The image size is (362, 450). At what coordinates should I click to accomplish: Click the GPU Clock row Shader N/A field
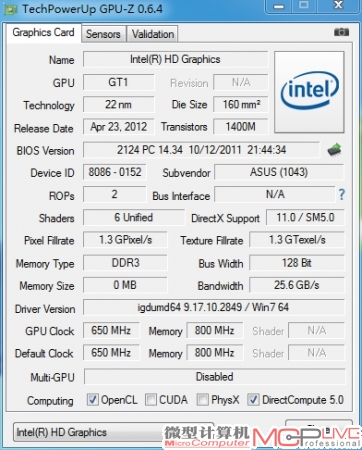coord(316,330)
